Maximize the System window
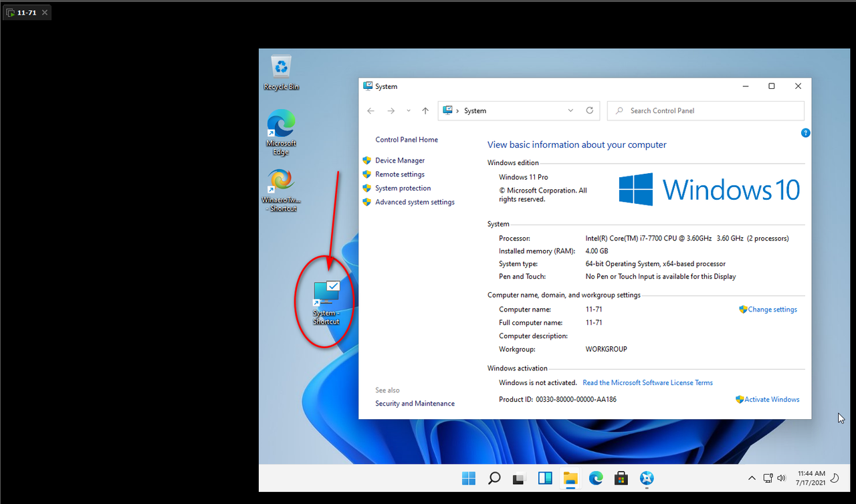 772,86
